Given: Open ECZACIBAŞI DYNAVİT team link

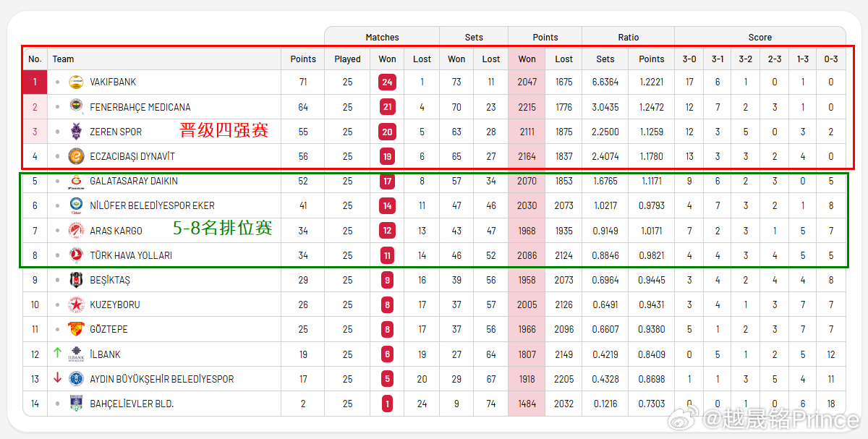Looking at the screenshot, I should [132, 156].
